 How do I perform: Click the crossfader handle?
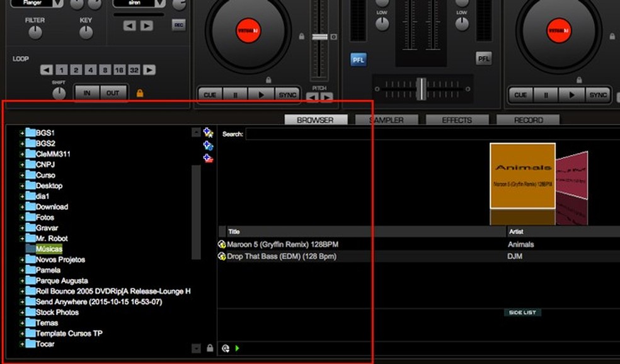[x=421, y=88]
